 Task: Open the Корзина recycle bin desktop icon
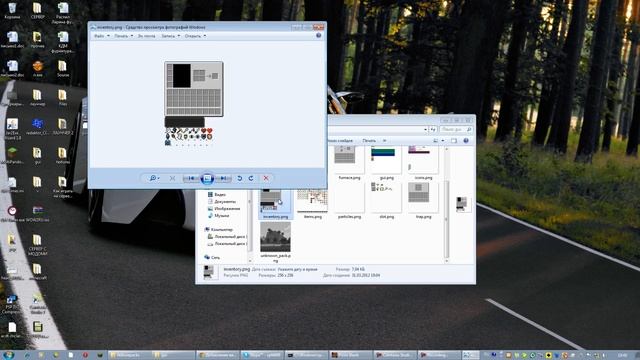pos(12,11)
